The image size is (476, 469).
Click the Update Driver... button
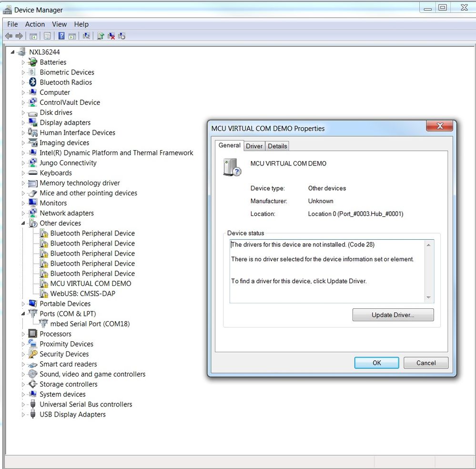point(393,315)
